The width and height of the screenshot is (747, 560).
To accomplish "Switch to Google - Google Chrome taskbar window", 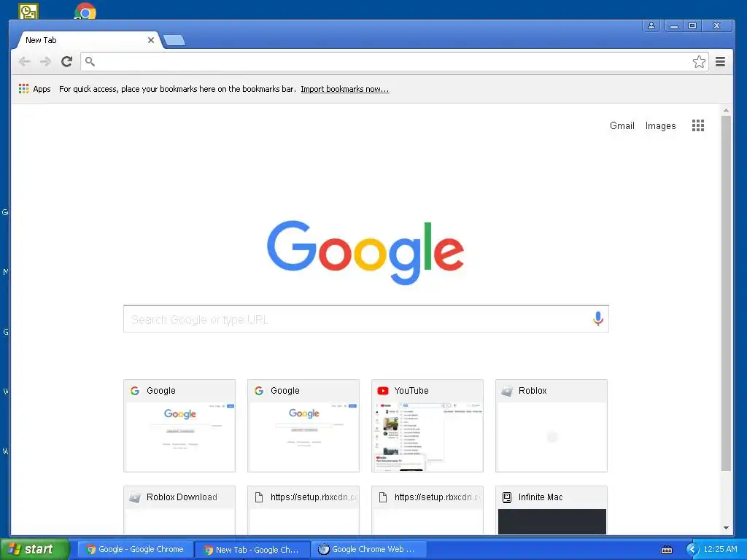I will [x=135, y=550].
